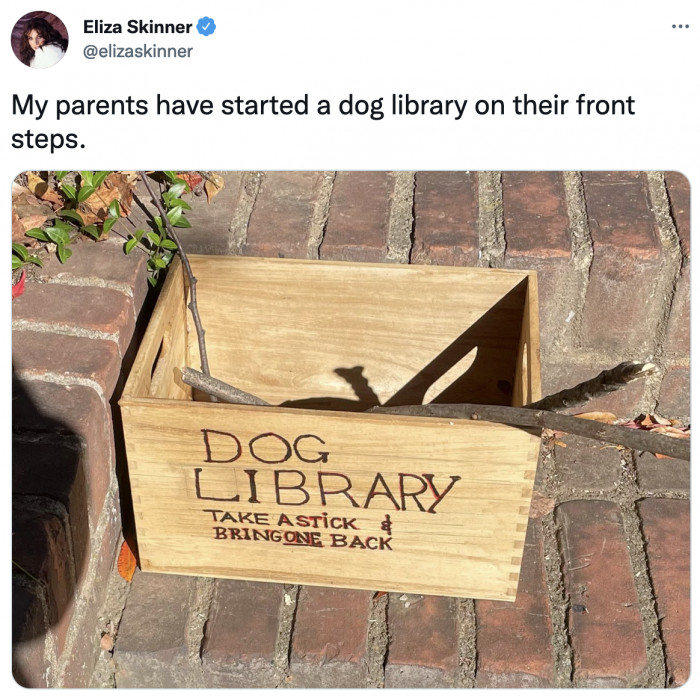This screenshot has height=698, width=700.
Task: Open the attached dog library crate photo
Action: tap(351, 429)
